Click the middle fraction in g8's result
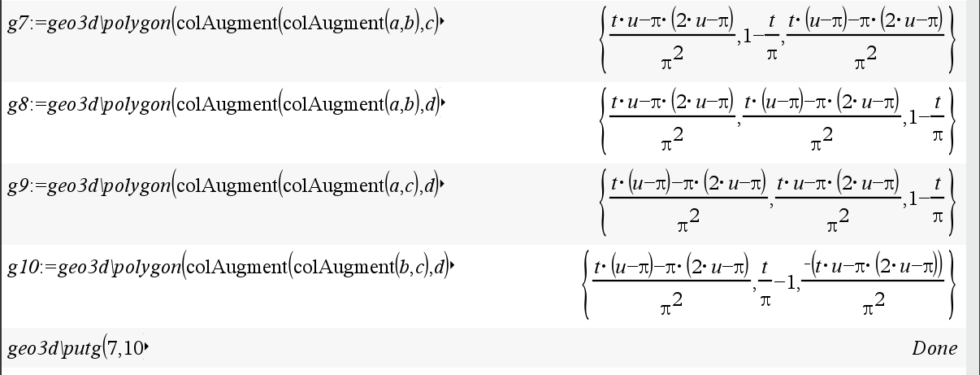The width and height of the screenshot is (980, 375). (x=821, y=122)
